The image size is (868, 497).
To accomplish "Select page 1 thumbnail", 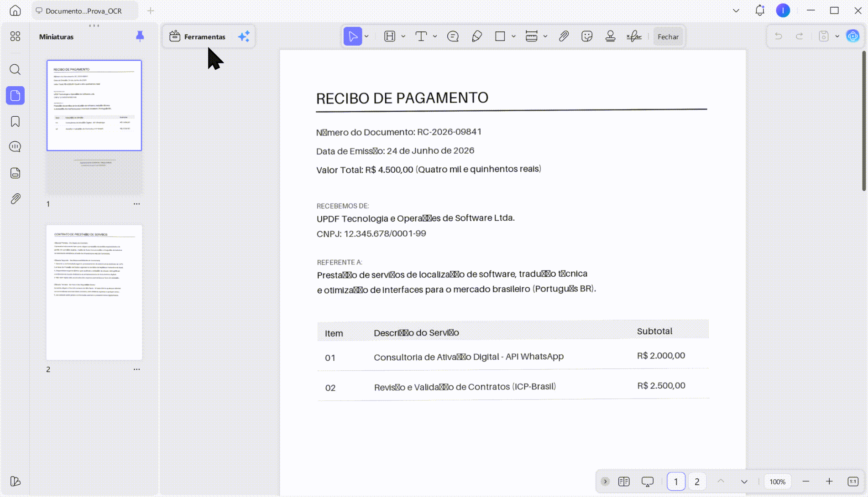I will click(x=94, y=105).
